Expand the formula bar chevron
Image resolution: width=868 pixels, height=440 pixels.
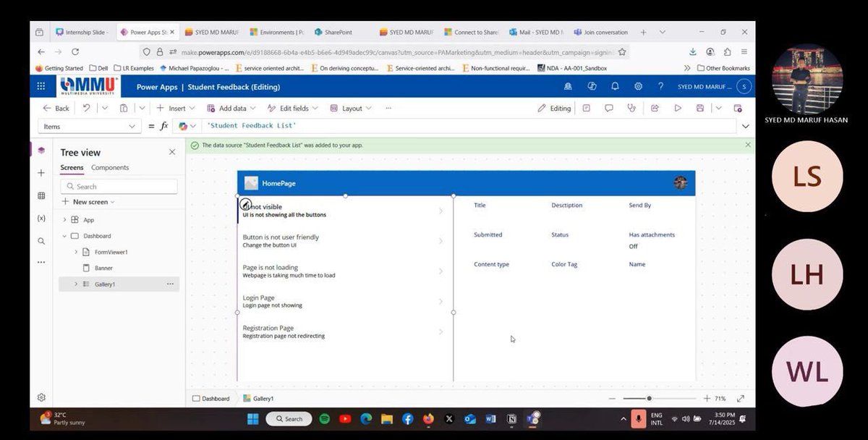pos(746,126)
